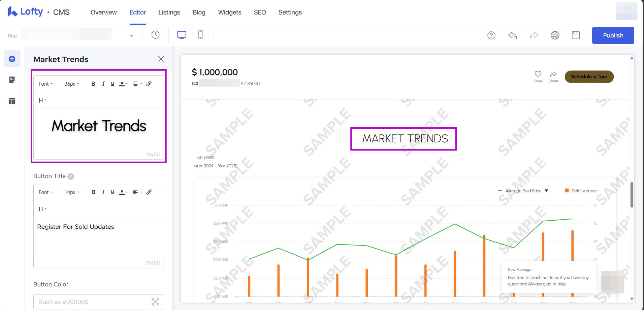Open the Button Color picker swatch
The image size is (644, 310).
[155, 302]
